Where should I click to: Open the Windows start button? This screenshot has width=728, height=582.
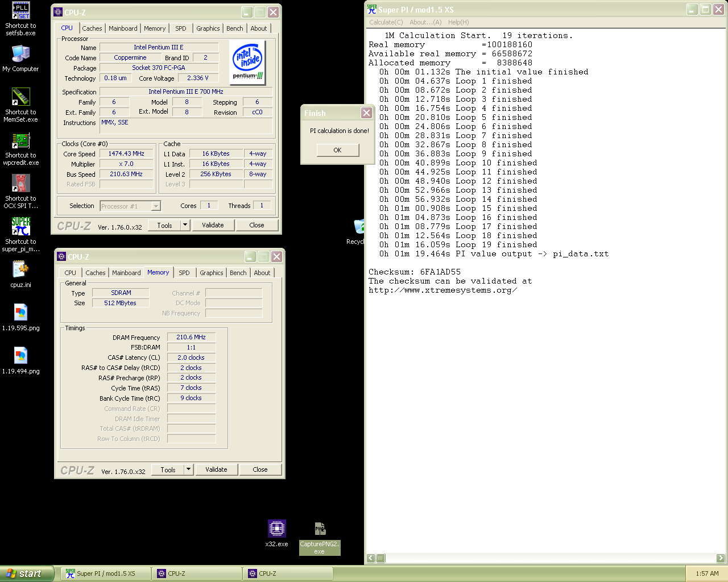(x=27, y=573)
